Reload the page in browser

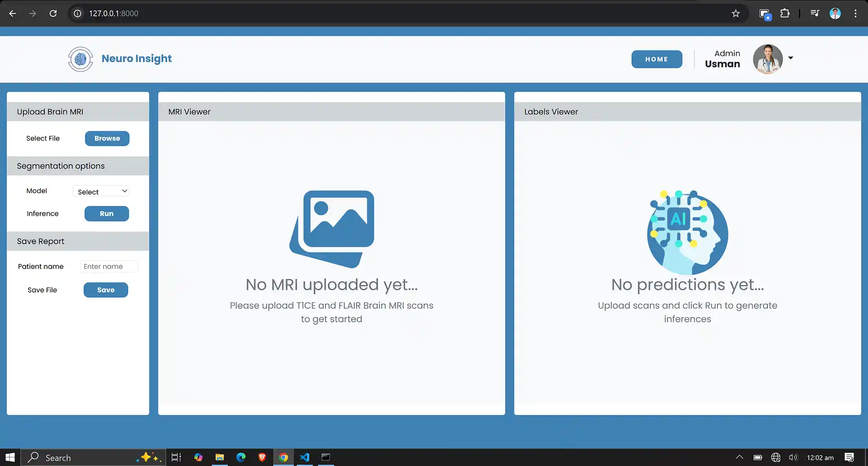tap(53, 14)
